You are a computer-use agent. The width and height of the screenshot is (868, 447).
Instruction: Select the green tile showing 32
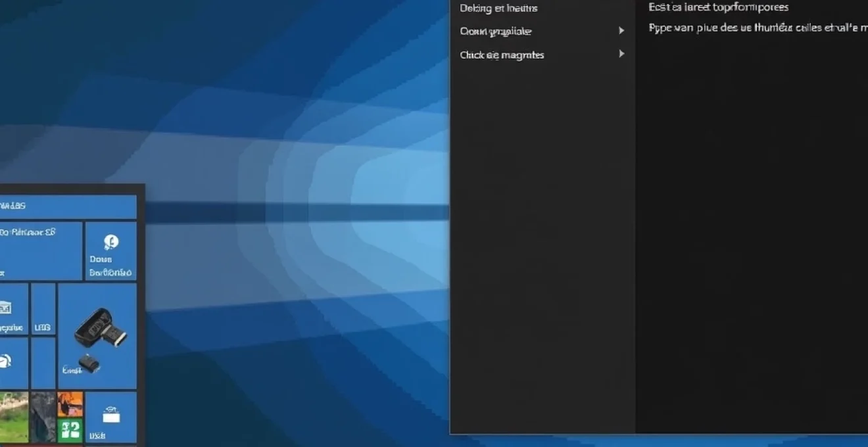(x=70, y=431)
